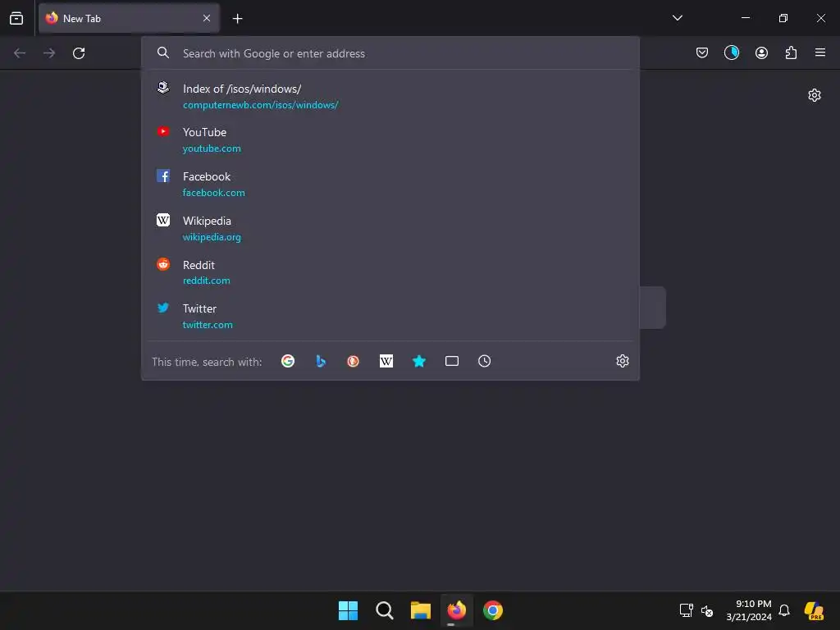Open a new tab with plus button

point(237,19)
